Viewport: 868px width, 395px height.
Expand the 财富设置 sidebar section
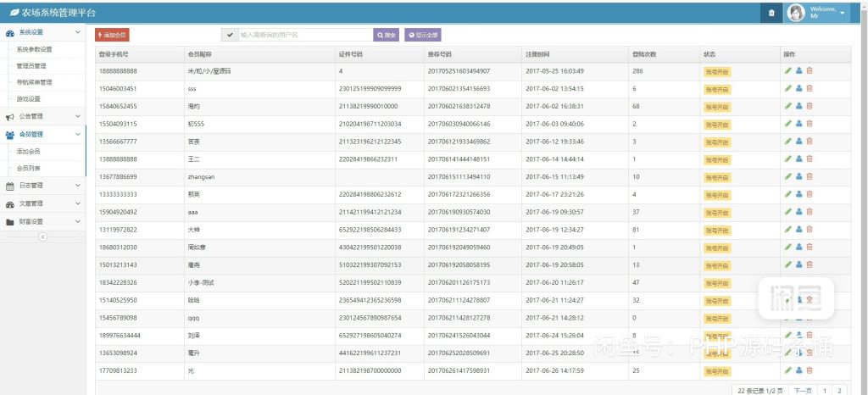[x=42, y=221]
